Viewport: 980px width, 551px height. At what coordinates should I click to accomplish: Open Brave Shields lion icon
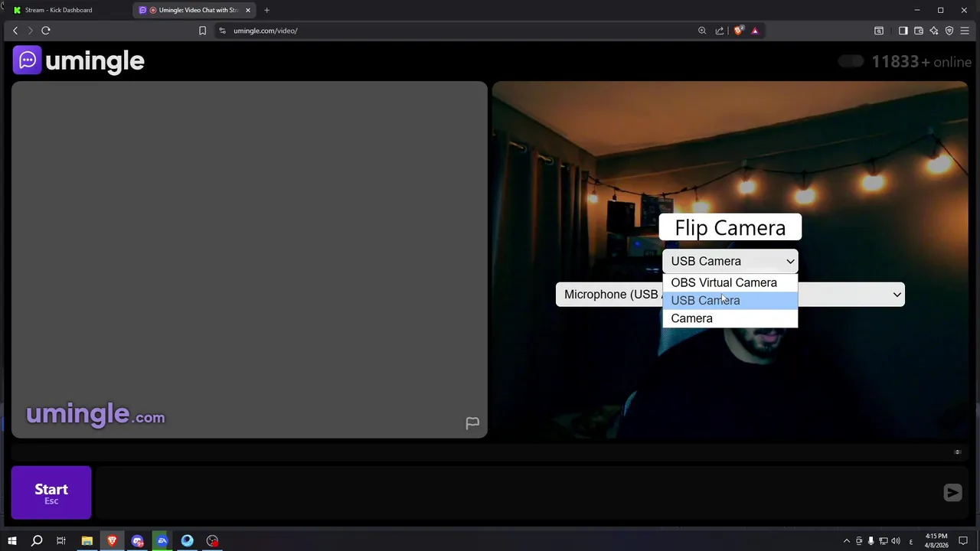click(x=738, y=31)
